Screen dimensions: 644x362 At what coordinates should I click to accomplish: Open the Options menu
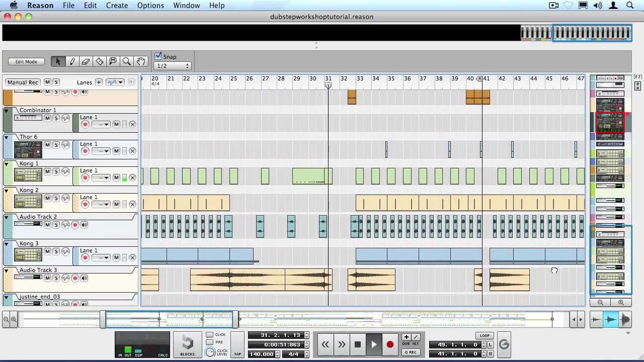pos(150,6)
